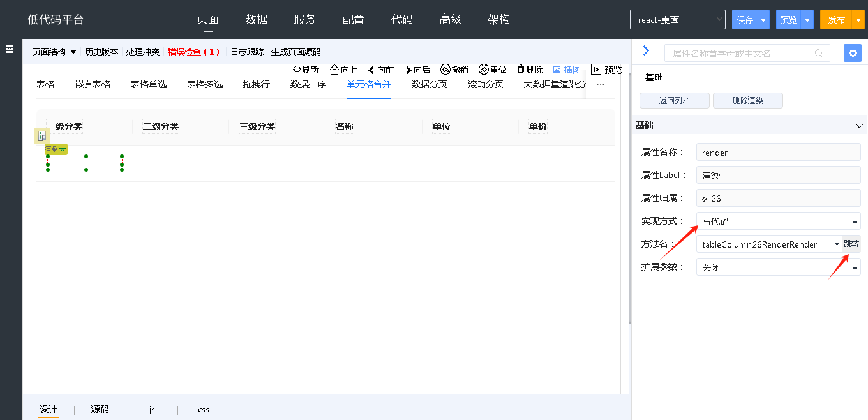Click the 保存 save button
Viewport: 868px width, 420px height.
click(745, 20)
